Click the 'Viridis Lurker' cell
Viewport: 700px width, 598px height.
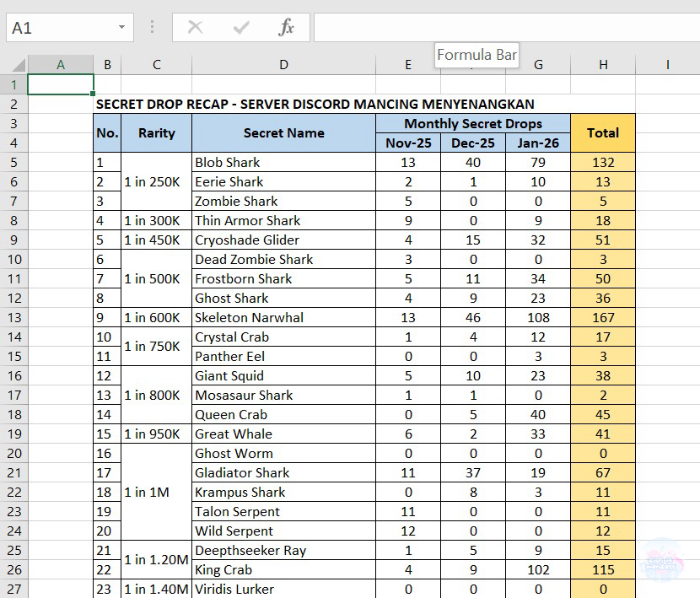coord(283,590)
